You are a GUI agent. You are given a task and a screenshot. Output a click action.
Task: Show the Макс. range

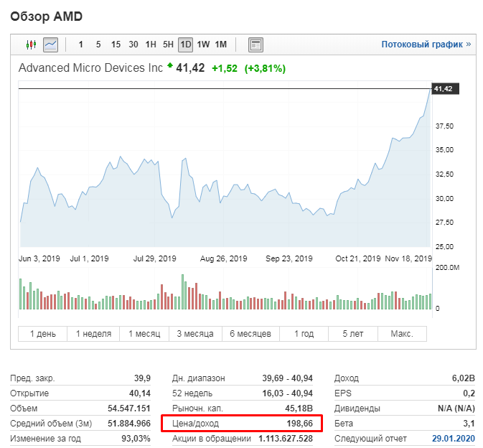(x=402, y=334)
